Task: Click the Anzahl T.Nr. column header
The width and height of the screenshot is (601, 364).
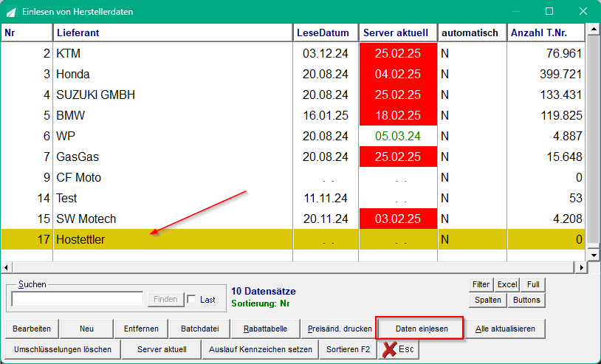Action: (546, 33)
